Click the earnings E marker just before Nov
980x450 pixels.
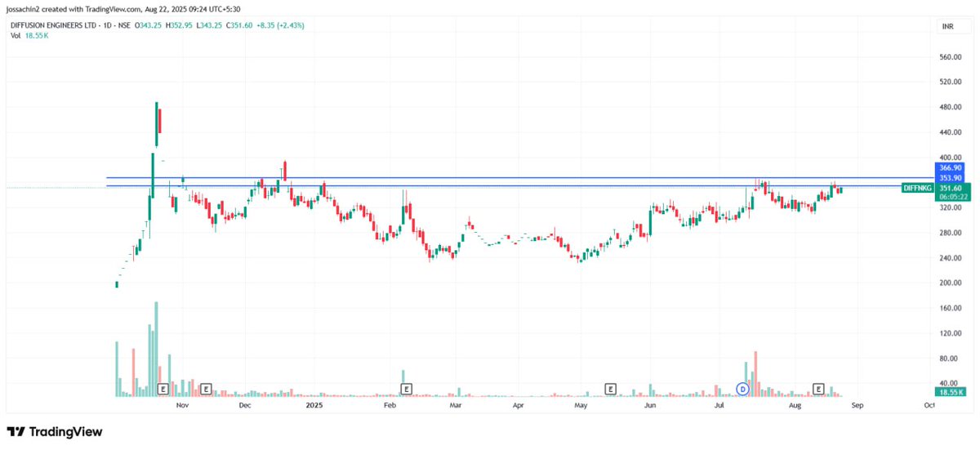tap(163, 389)
